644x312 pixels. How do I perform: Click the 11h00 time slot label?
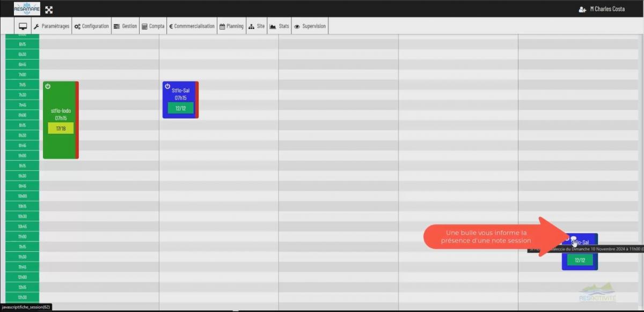[22, 236]
